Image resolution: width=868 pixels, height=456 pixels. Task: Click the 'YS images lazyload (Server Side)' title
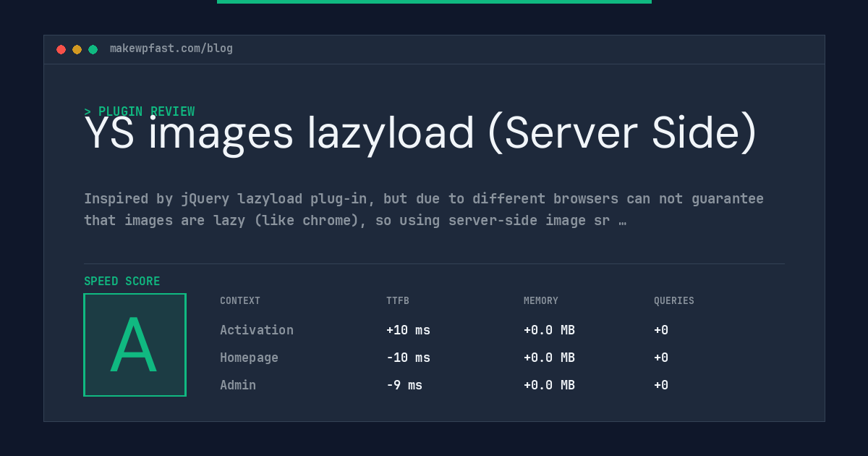[x=420, y=133]
